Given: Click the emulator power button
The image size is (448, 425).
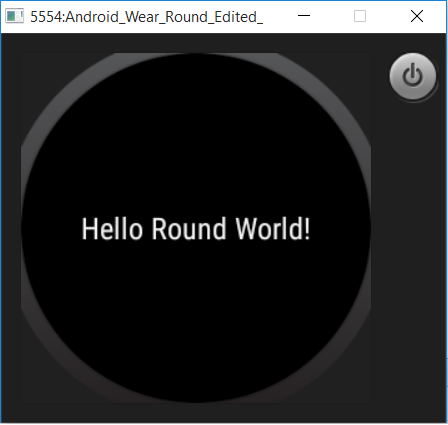Looking at the screenshot, I should (413, 76).
